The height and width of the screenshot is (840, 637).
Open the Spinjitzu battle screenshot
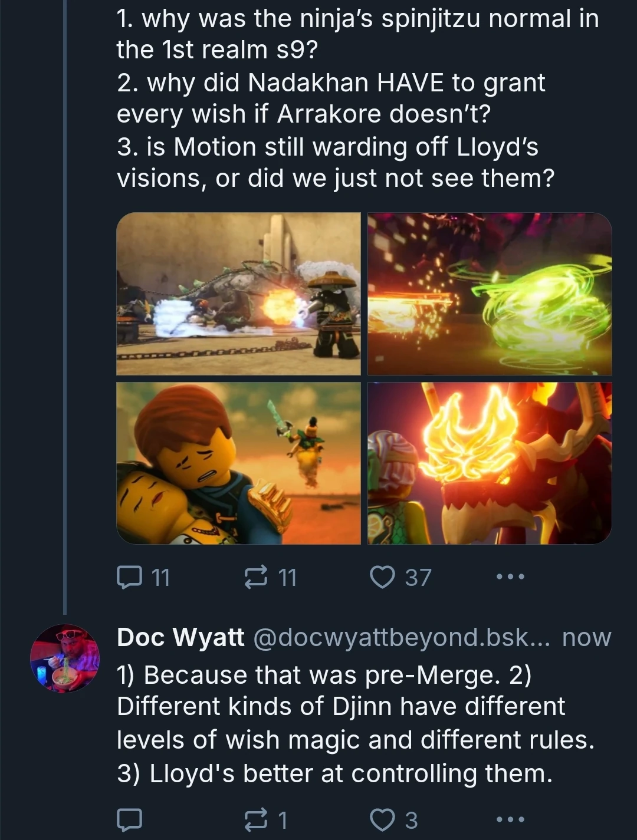pyautogui.click(x=239, y=293)
